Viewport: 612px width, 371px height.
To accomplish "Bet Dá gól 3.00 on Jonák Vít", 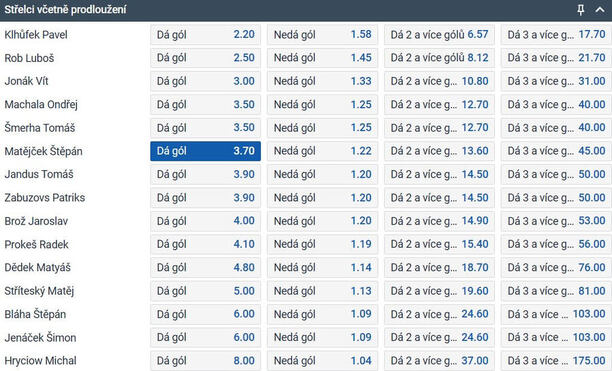I will pos(205,81).
